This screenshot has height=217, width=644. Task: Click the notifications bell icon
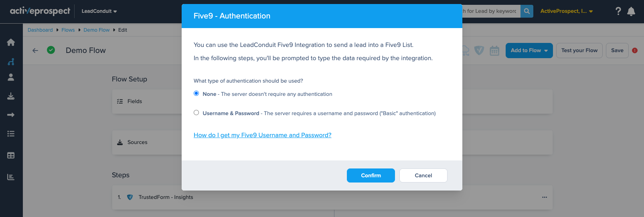tap(631, 11)
